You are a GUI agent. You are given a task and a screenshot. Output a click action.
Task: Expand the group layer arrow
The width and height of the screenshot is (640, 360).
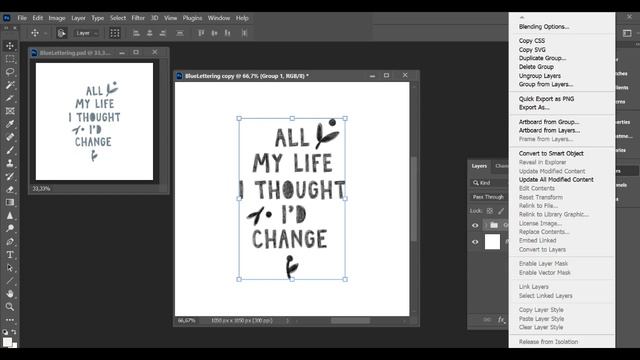coord(486,225)
